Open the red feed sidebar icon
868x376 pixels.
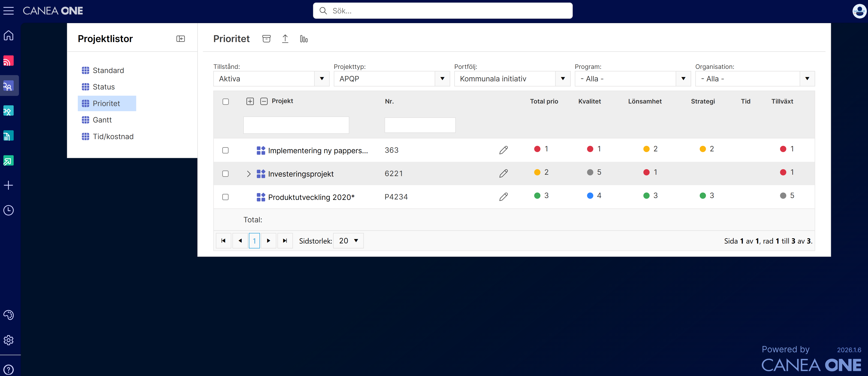point(8,61)
